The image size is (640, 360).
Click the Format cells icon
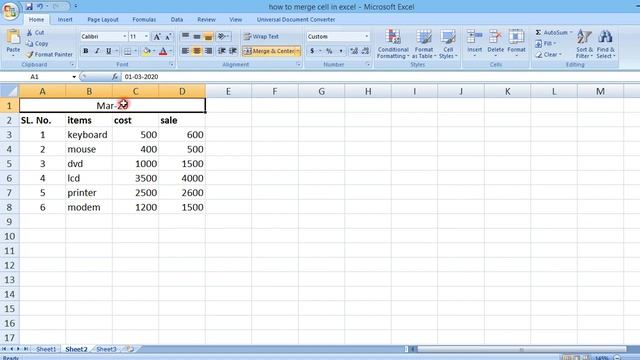coord(516,38)
